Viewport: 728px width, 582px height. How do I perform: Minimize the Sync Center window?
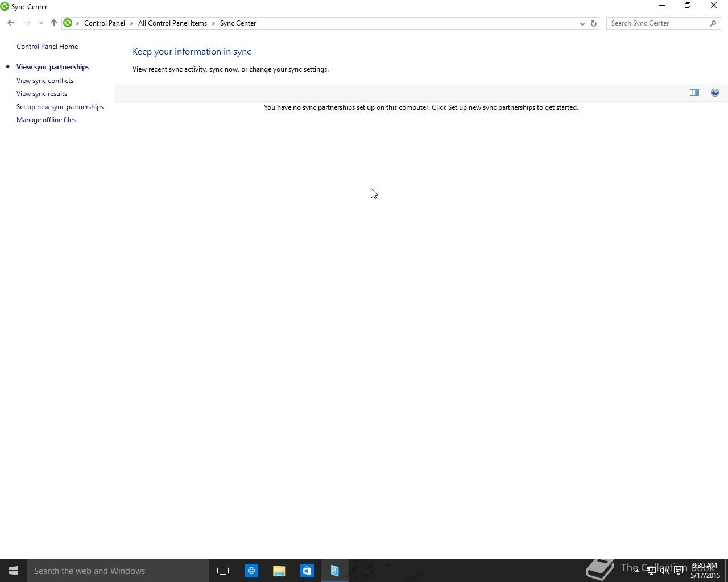tap(661, 6)
